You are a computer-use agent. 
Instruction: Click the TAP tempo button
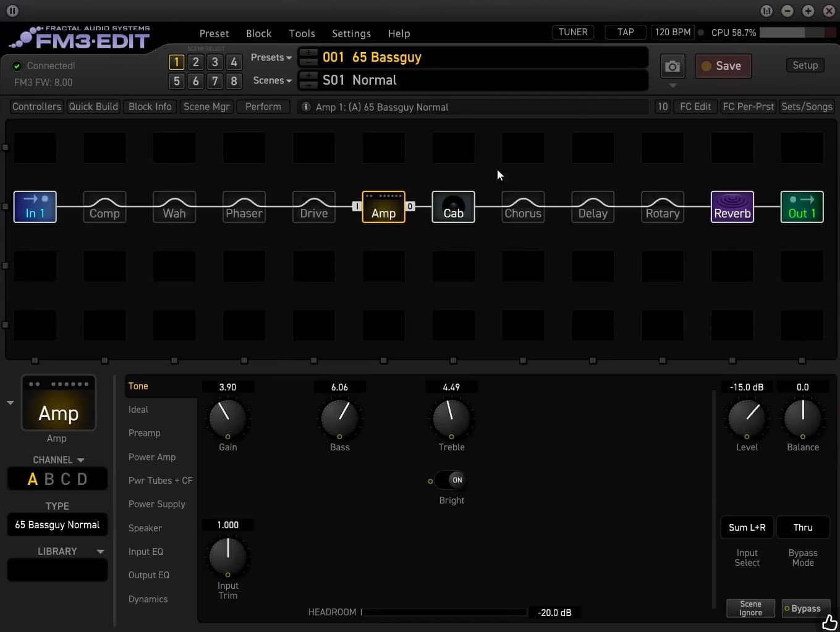[x=626, y=32]
